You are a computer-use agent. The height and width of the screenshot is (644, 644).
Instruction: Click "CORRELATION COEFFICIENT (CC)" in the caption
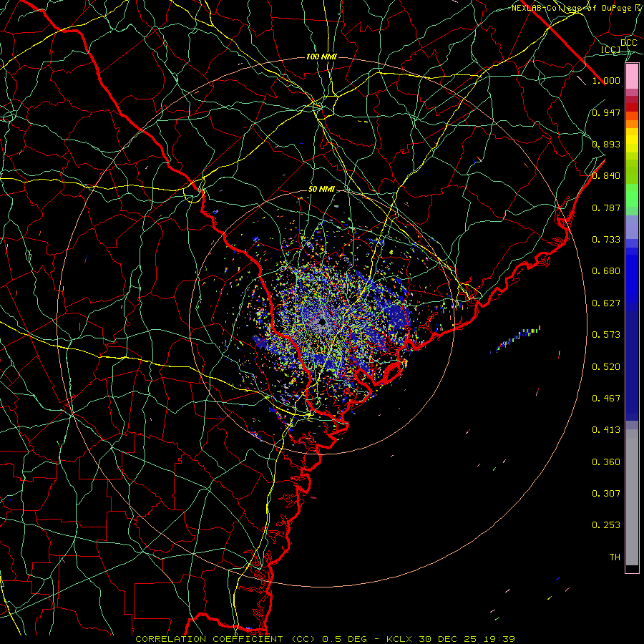[225, 639]
